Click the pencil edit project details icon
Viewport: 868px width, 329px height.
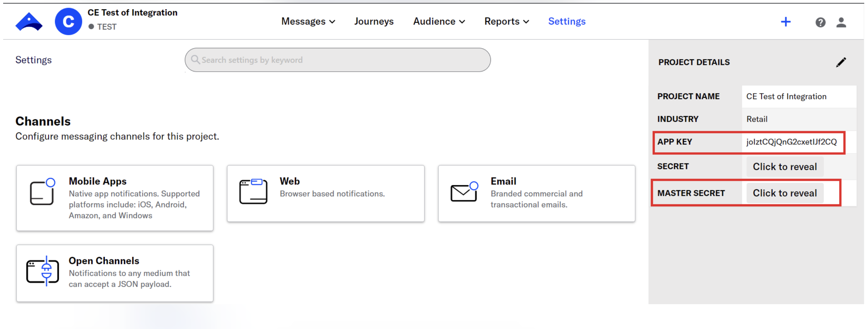[x=841, y=62]
